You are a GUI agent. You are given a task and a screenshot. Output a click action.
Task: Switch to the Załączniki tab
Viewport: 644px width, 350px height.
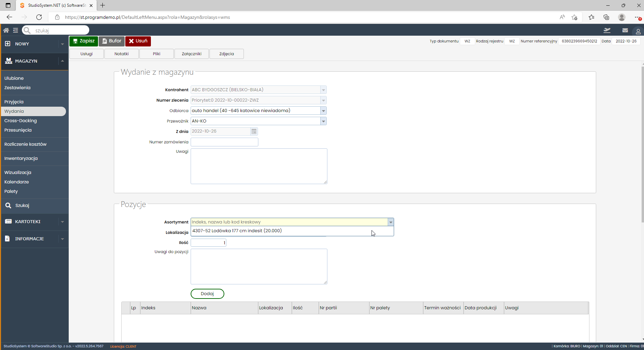192,54
